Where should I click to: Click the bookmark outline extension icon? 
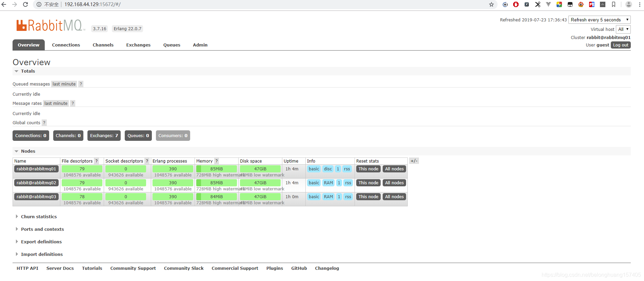[x=613, y=4]
